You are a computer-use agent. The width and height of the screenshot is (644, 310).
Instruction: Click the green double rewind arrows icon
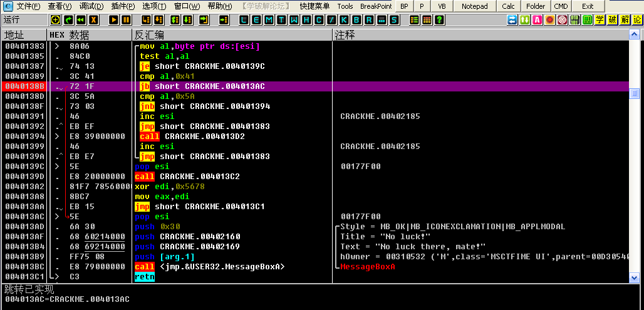(81, 19)
